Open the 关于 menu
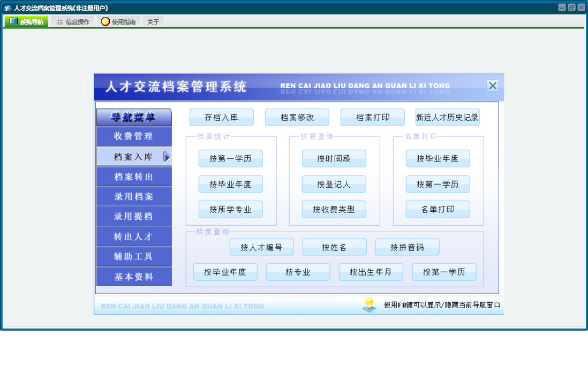This screenshot has height=383, width=588. point(153,22)
